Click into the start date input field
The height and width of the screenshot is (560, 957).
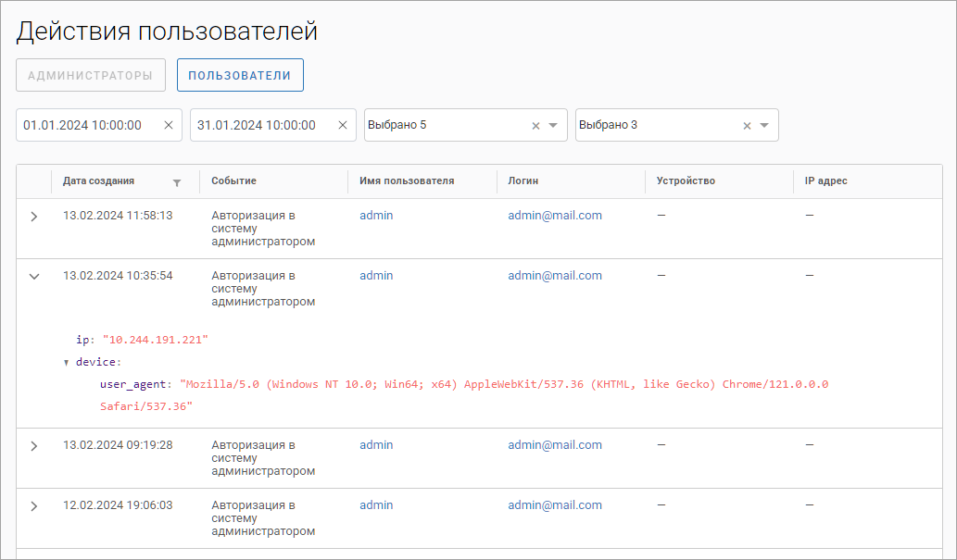[x=83, y=126]
